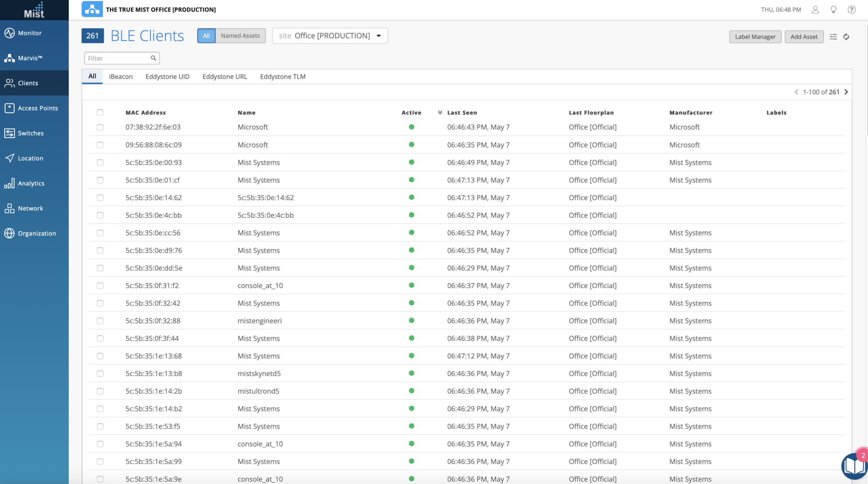Select the Switches sidebar icon
Screen dimensions: 868x484
pos(30,133)
